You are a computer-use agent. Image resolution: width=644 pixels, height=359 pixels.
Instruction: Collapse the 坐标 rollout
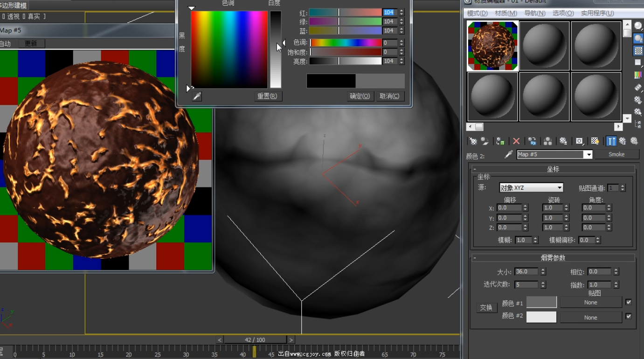point(553,169)
